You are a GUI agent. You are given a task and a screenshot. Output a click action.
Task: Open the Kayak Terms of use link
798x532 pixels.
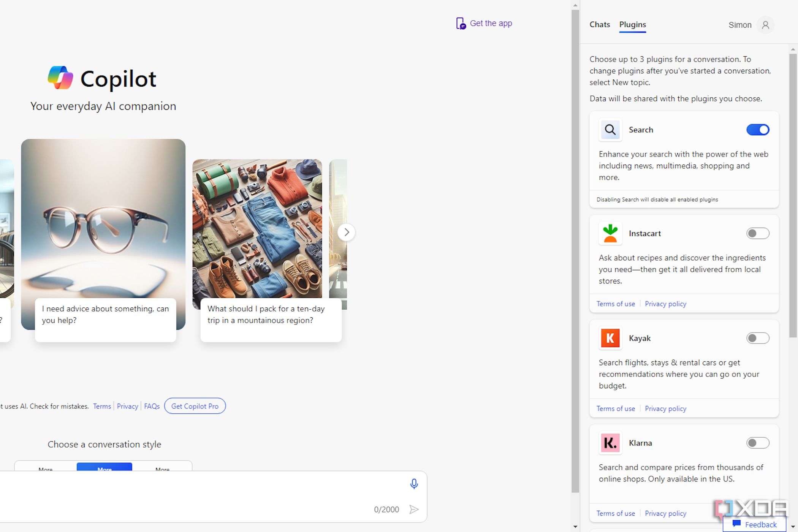[616, 408]
